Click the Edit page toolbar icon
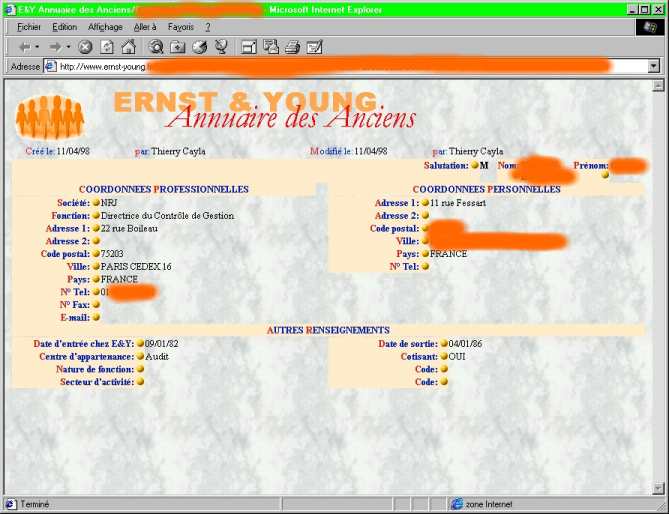Screen dimensions: 669x514 (x=314, y=47)
